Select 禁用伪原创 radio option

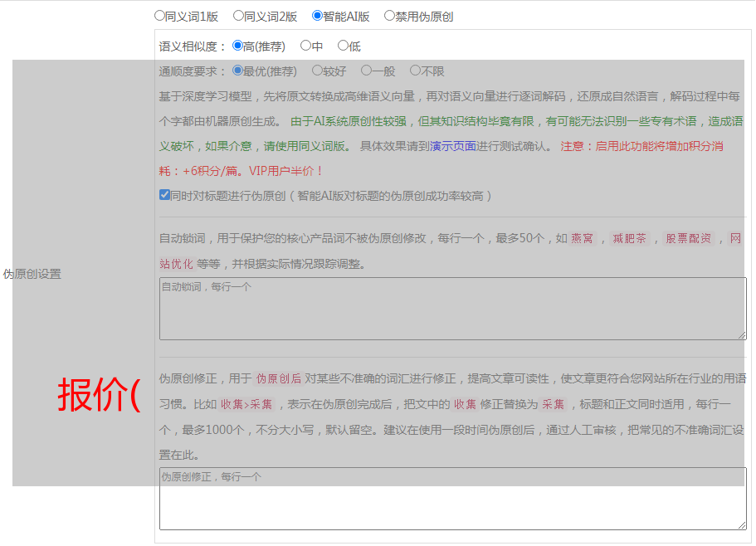389,16
